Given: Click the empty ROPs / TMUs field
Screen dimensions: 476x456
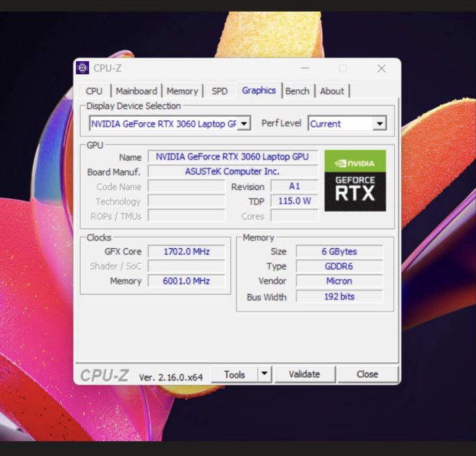Looking at the screenshot, I should coord(186,216).
